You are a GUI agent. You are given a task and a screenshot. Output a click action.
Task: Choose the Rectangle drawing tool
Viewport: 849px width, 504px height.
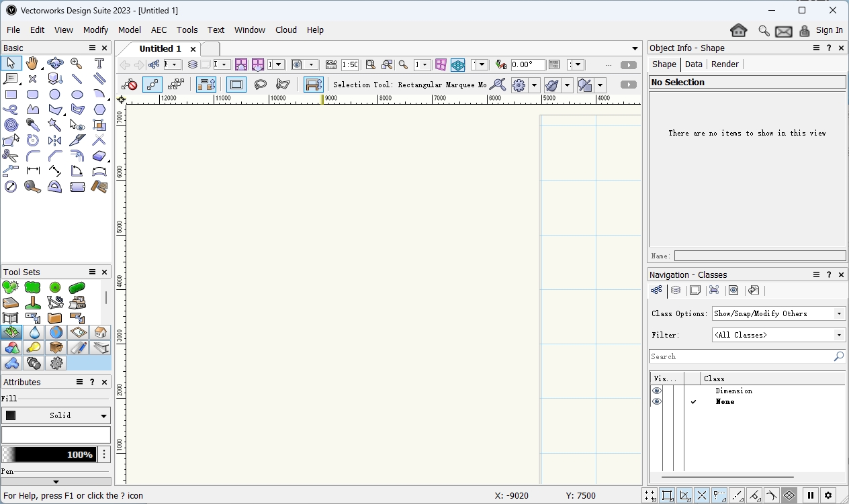tap(11, 95)
